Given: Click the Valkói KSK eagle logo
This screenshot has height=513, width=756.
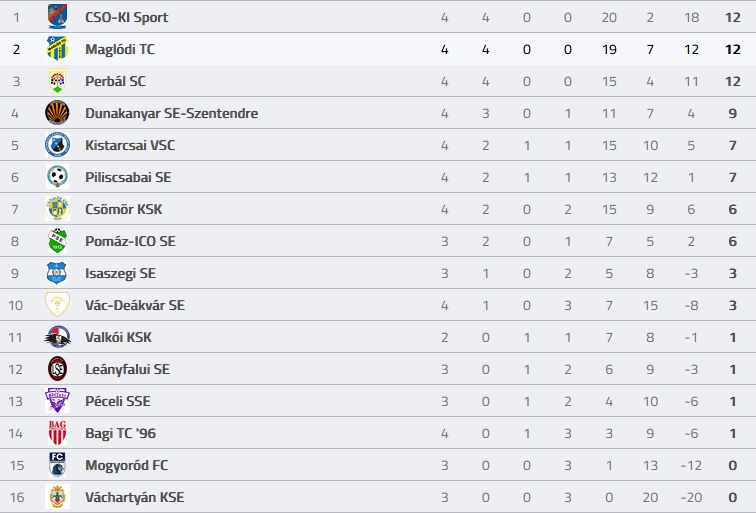Looking at the screenshot, I should point(57,337).
